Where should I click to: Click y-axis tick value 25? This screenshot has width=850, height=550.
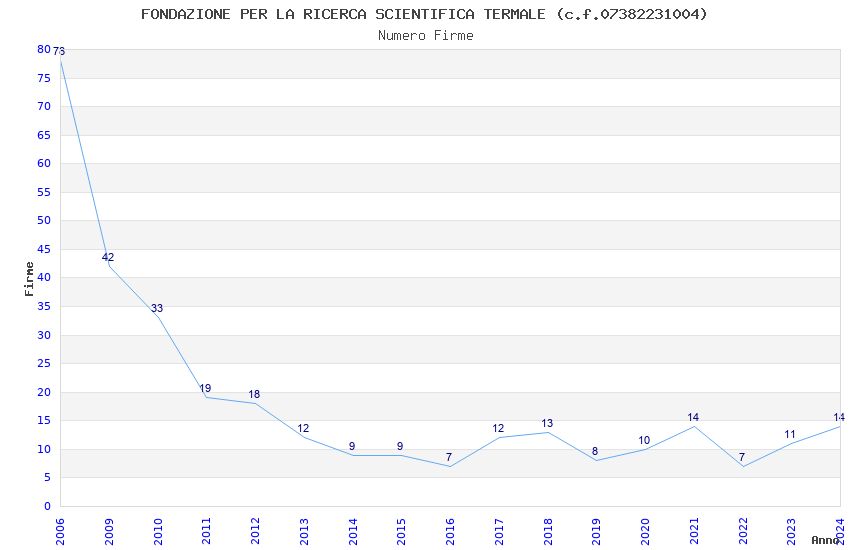coord(44,363)
